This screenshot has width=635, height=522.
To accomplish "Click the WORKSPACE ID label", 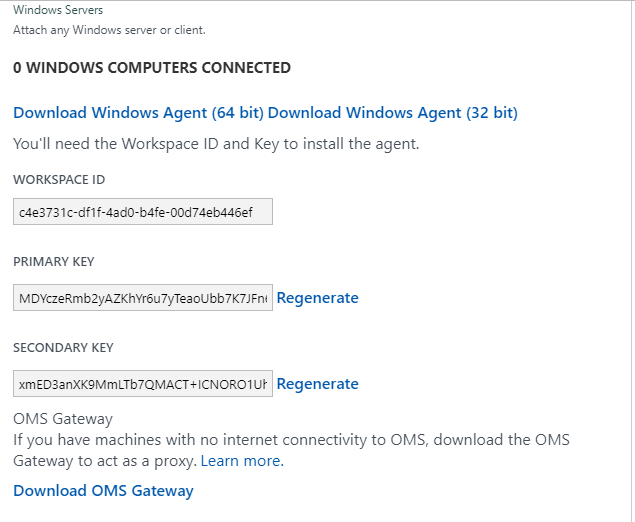I will pos(59,179).
